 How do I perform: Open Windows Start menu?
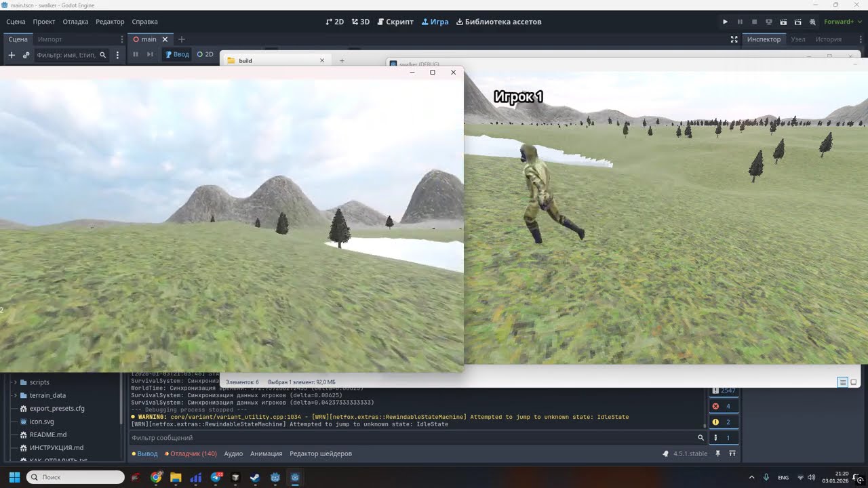(x=14, y=477)
